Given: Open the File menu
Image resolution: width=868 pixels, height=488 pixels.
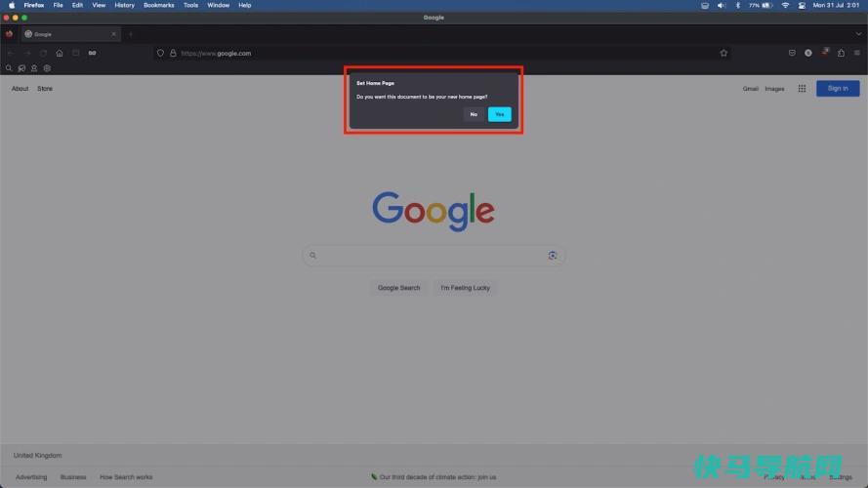Looking at the screenshot, I should pos(59,5).
